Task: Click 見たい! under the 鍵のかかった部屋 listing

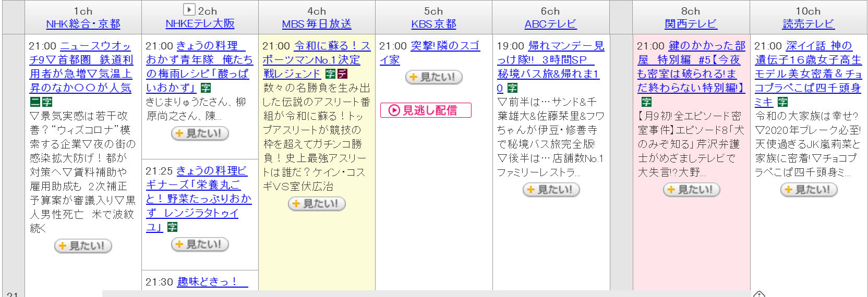Action: coord(691,190)
